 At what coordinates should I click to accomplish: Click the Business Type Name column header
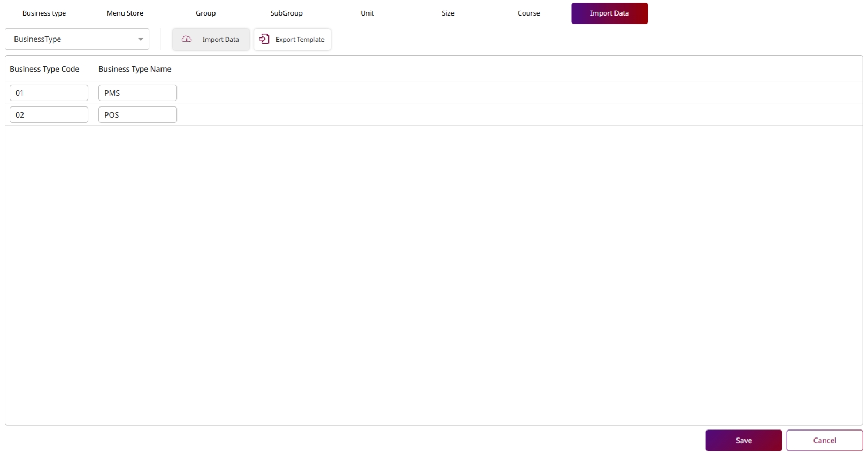click(x=135, y=69)
